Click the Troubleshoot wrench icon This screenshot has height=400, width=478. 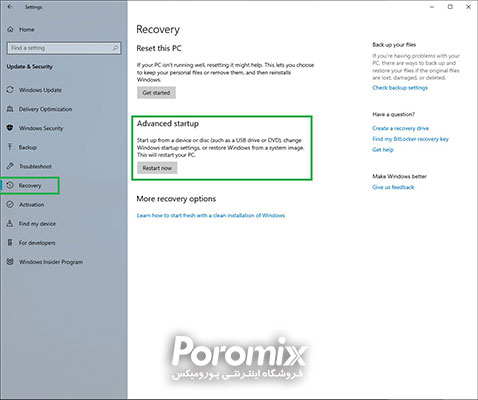click(x=10, y=166)
